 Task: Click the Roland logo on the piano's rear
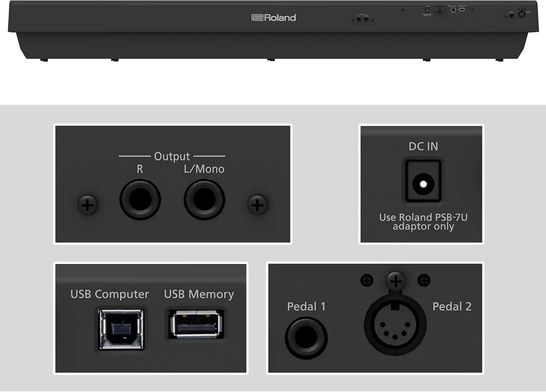(x=274, y=18)
